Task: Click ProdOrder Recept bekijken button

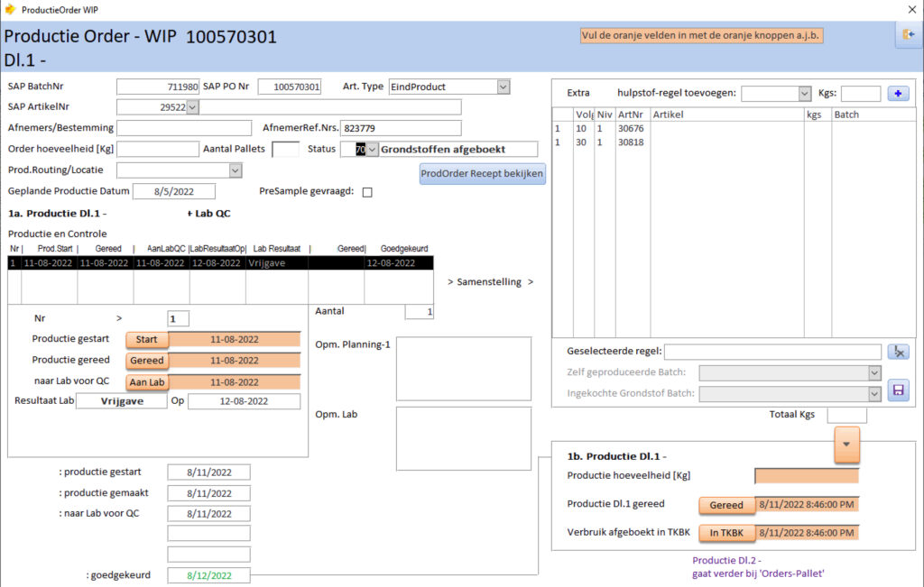Action: pos(482,173)
